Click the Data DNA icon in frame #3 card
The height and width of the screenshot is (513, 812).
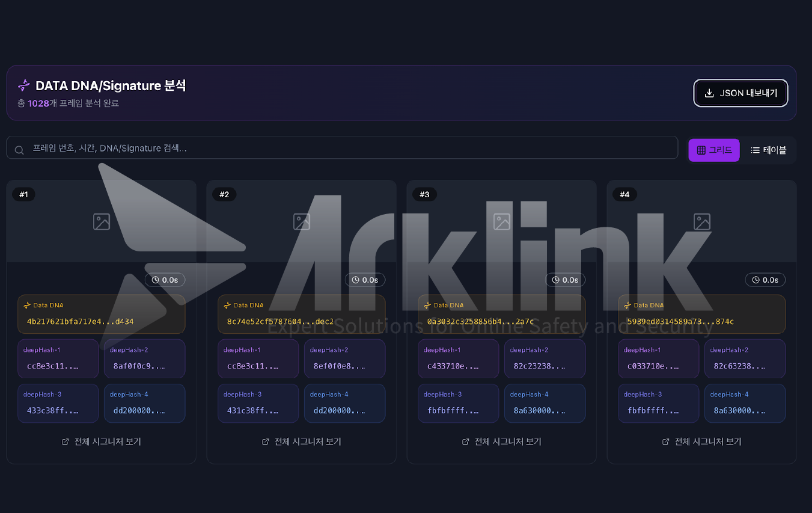click(x=427, y=306)
